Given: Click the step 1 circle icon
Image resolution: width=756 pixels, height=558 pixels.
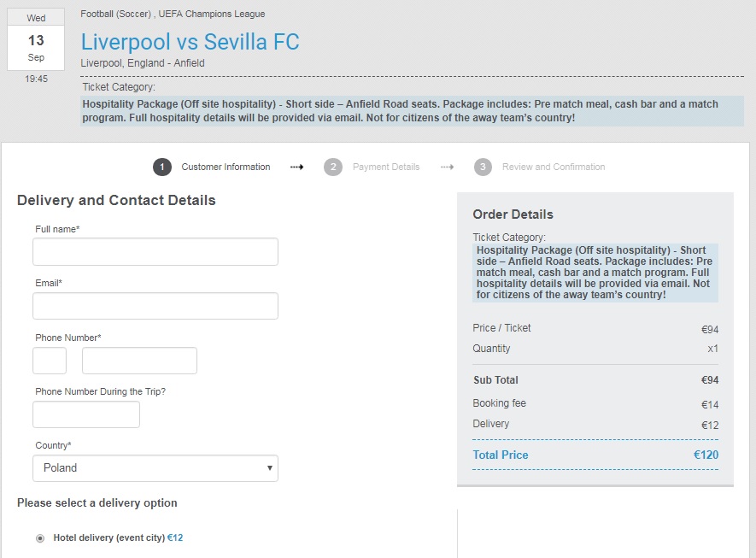Looking at the screenshot, I should coord(162,167).
